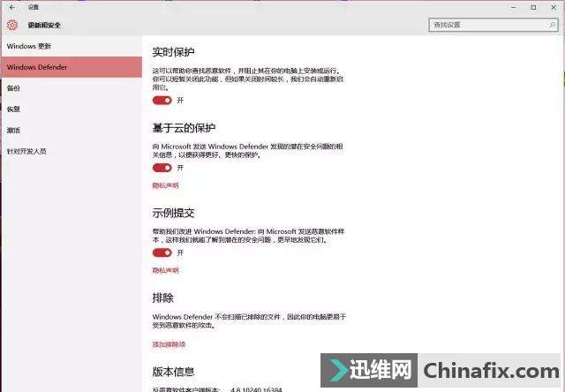Toggle off 示例提交 switch
This screenshot has width=565, height=392.
click(162, 253)
